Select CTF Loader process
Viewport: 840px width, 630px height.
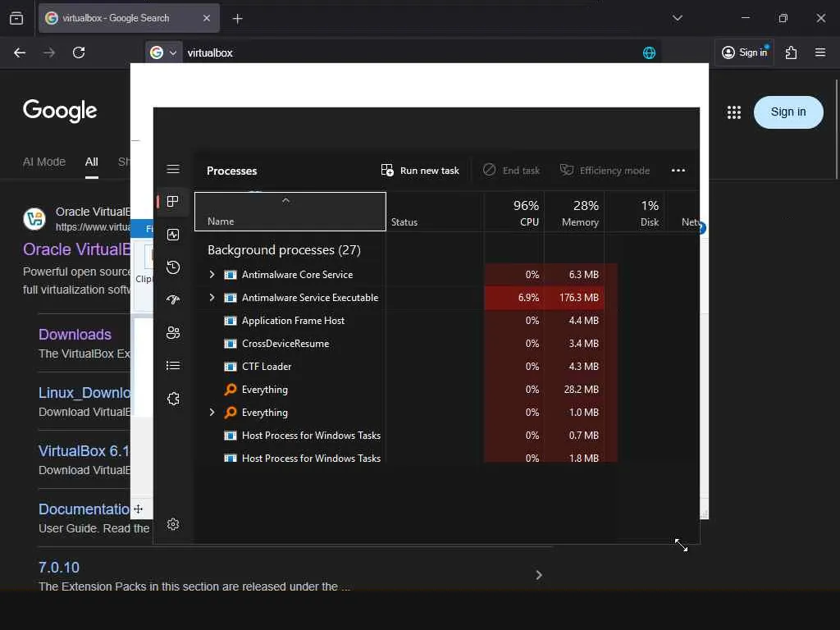[x=267, y=367]
